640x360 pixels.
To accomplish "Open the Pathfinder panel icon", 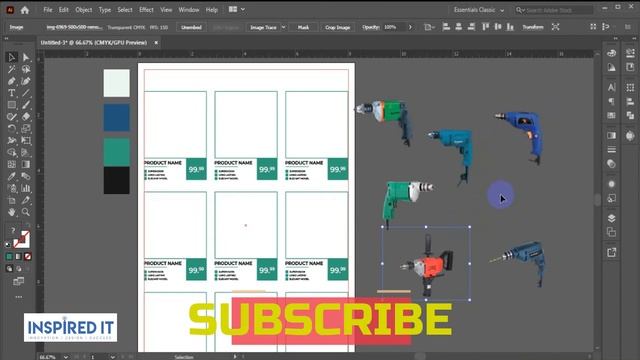I will 630,116.
